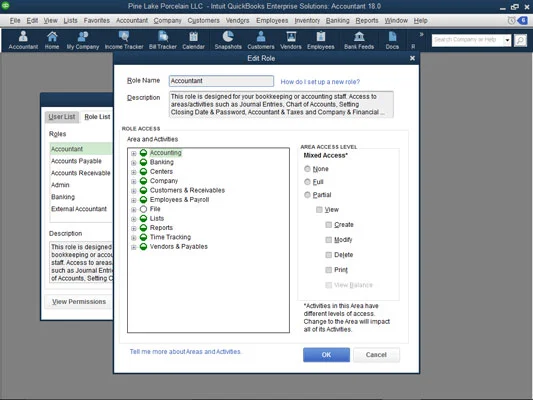533x400 pixels.
Task: Check the Delete permission checkbox
Action: tap(328, 255)
